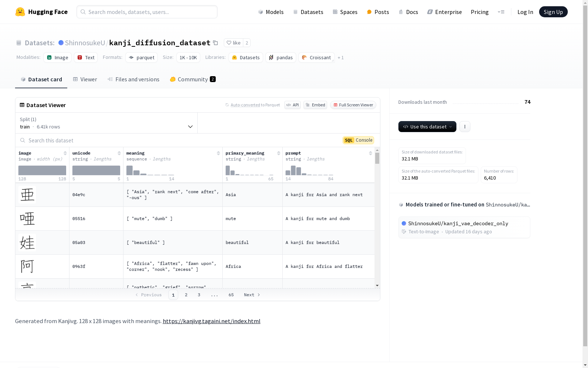
Task: Switch to the Dataset card tab
Action: 41,79
